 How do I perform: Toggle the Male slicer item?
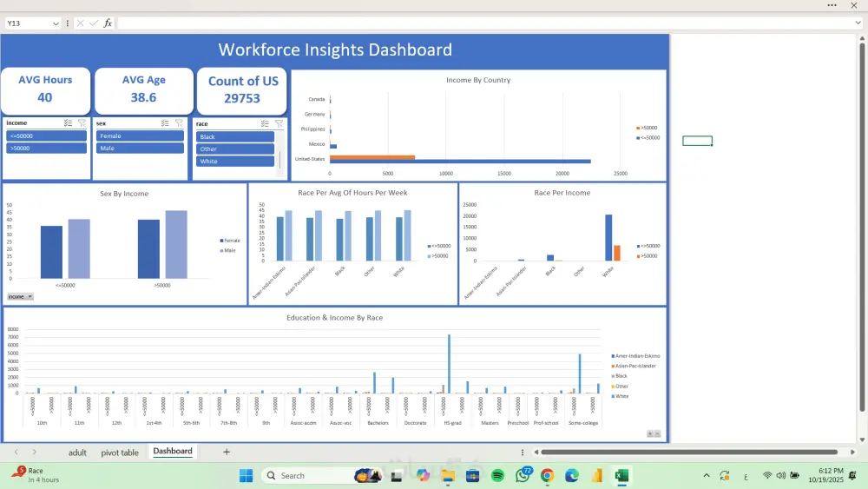coord(140,148)
